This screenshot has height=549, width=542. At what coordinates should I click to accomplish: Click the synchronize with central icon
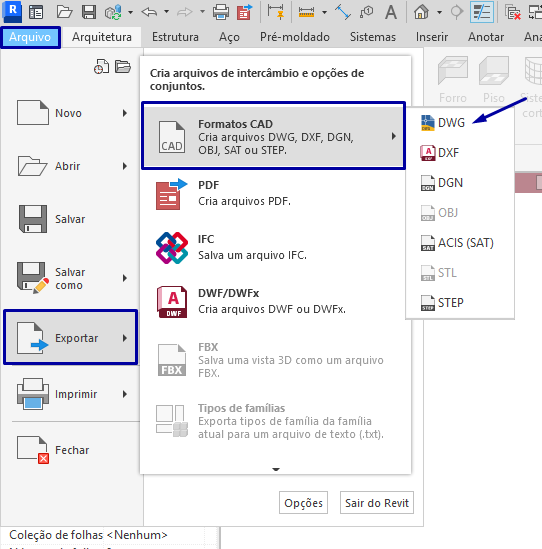click(x=113, y=13)
